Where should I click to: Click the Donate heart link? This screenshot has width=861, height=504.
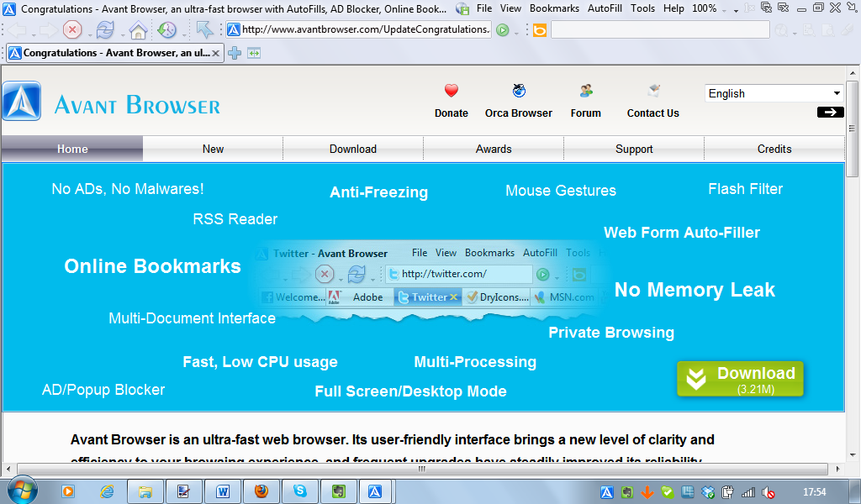(x=451, y=99)
